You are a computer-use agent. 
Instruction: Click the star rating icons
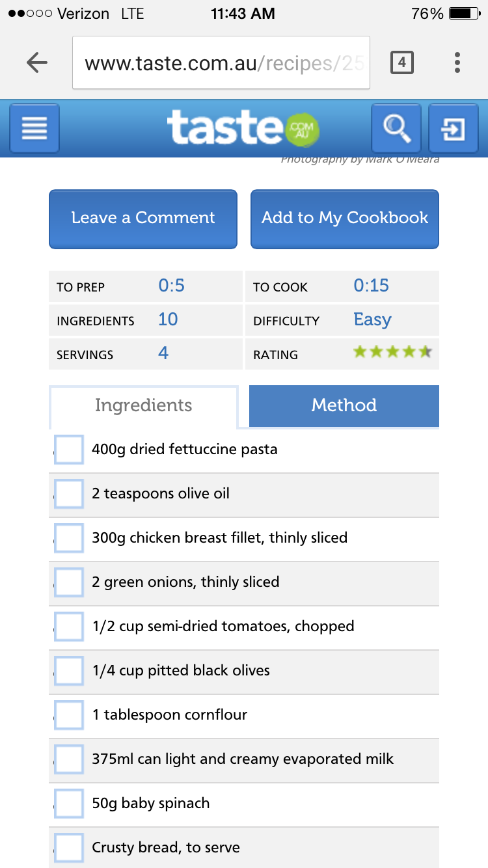tap(392, 353)
